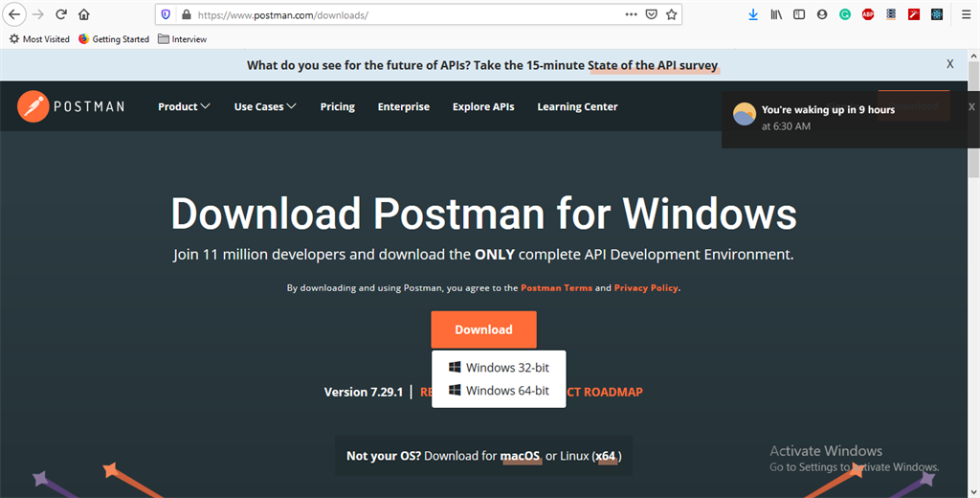Viewport: 980px width, 498px height.
Task: Open the Enterprise nav item
Action: [404, 107]
